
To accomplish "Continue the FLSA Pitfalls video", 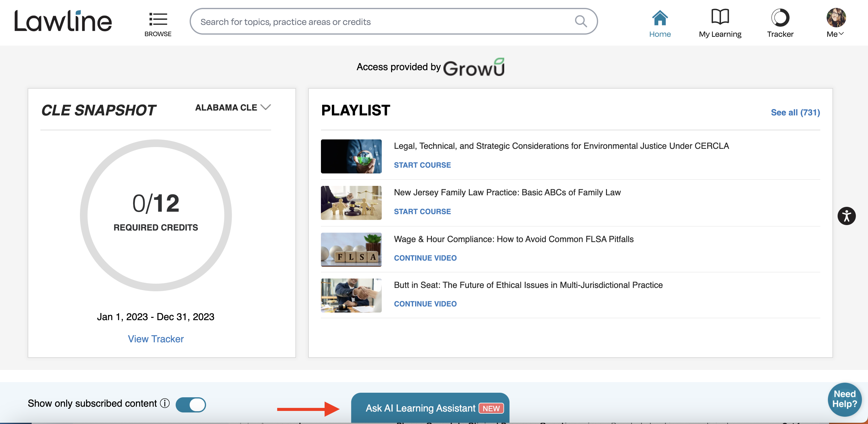I will 425,258.
